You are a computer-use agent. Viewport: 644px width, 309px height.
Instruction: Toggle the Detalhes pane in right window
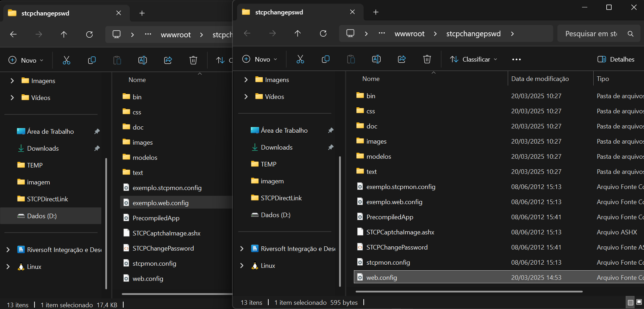[x=616, y=59]
